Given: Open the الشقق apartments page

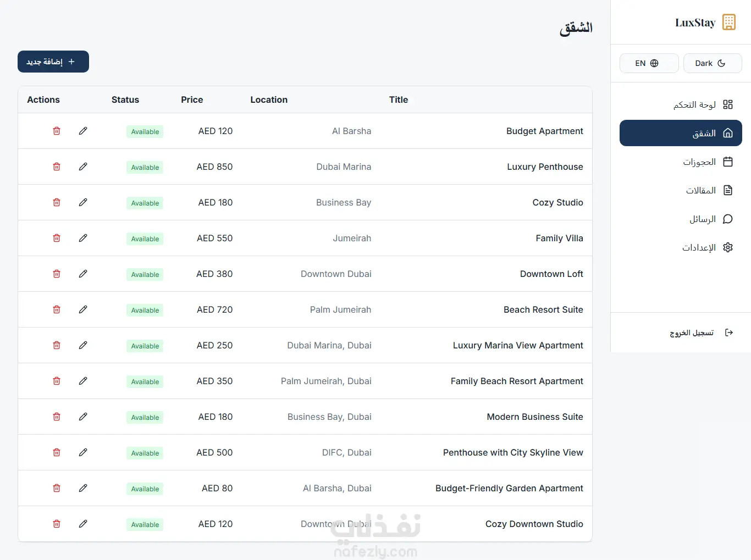Looking at the screenshot, I should [x=681, y=133].
